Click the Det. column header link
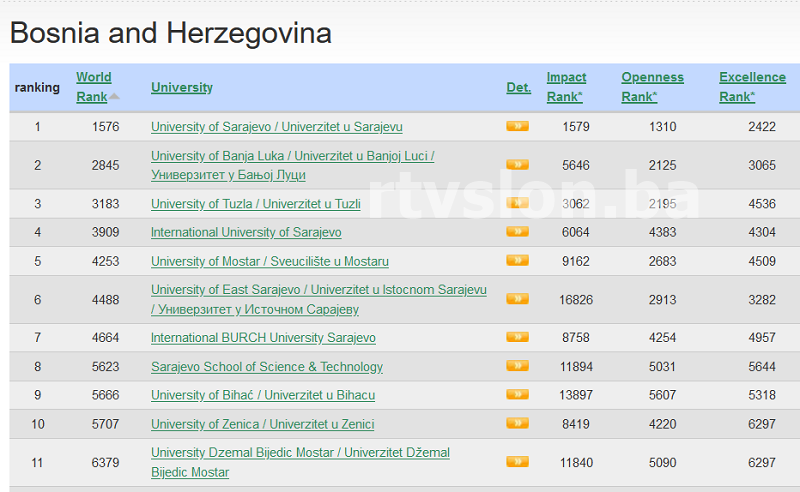The width and height of the screenshot is (800, 492). (x=518, y=87)
